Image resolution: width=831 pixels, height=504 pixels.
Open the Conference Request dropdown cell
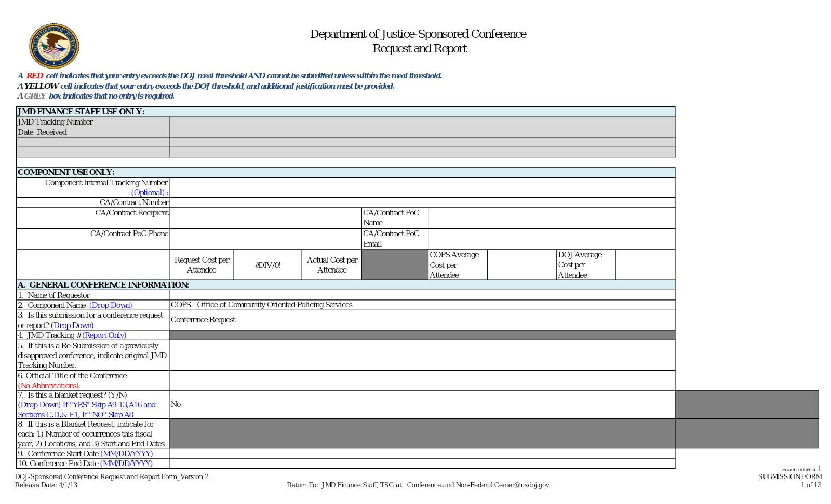422,320
